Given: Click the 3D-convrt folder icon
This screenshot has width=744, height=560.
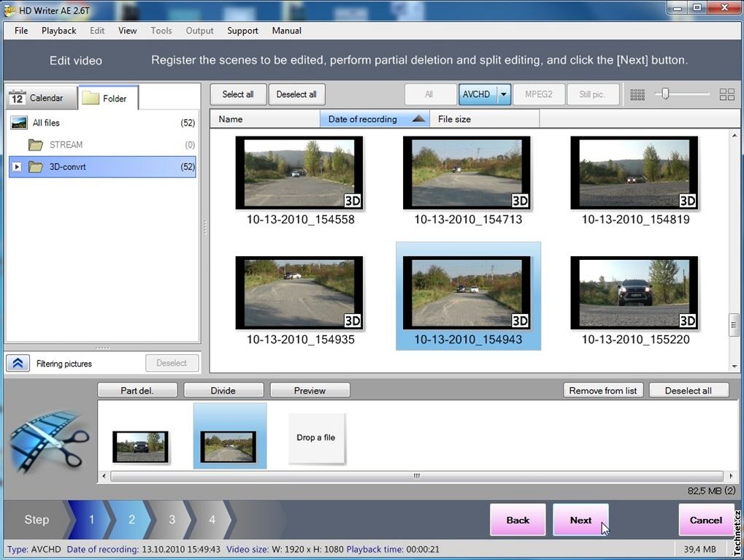Looking at the screenshot, I should tap(36, 166).
